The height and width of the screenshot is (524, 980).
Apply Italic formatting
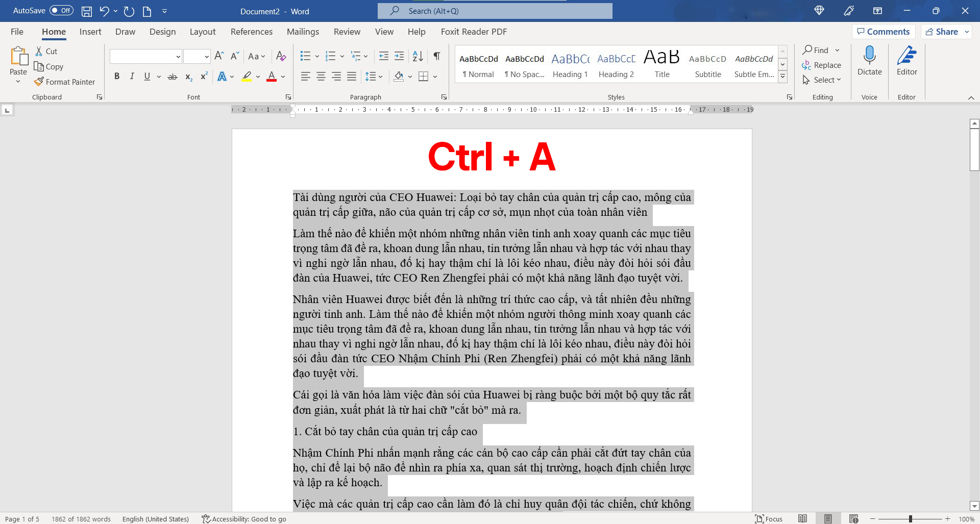[132, 77]
